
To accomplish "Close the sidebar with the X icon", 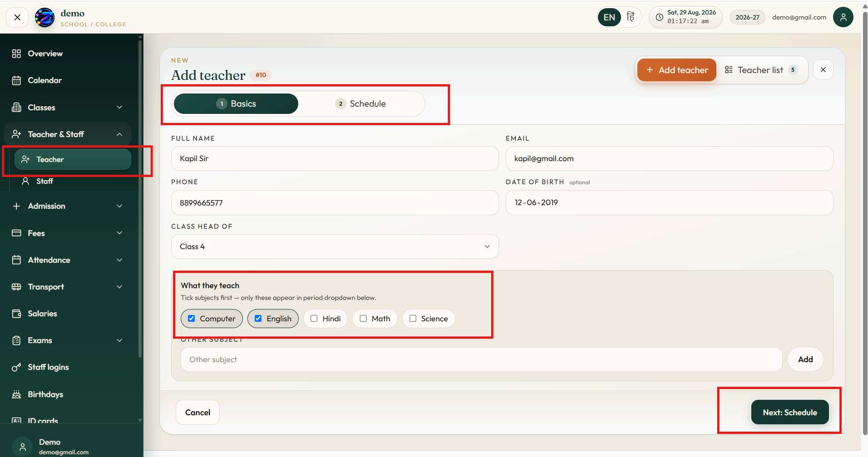I will pyautogui.click(x=17, y=18).
